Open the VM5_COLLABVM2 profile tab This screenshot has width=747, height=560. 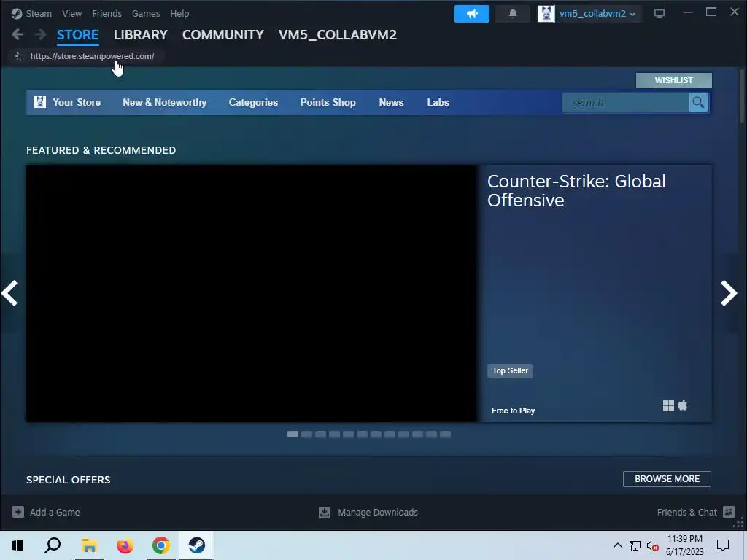coord(337,35)
